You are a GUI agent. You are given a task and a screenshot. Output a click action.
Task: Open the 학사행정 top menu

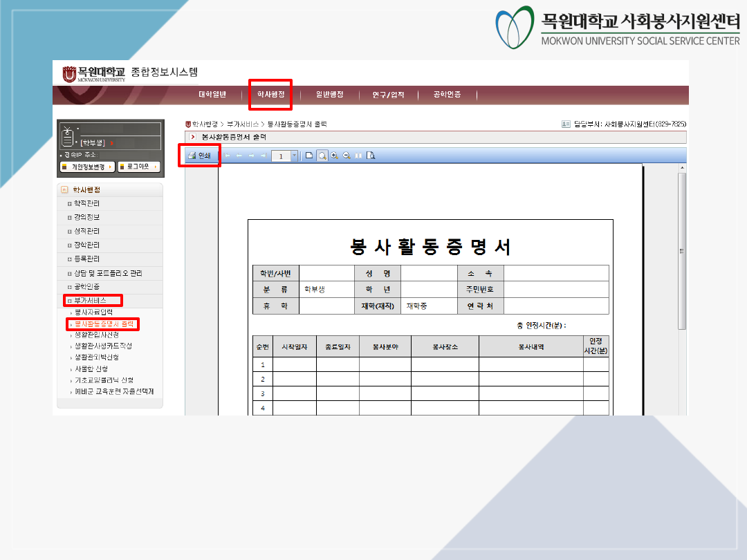(270, 95)
